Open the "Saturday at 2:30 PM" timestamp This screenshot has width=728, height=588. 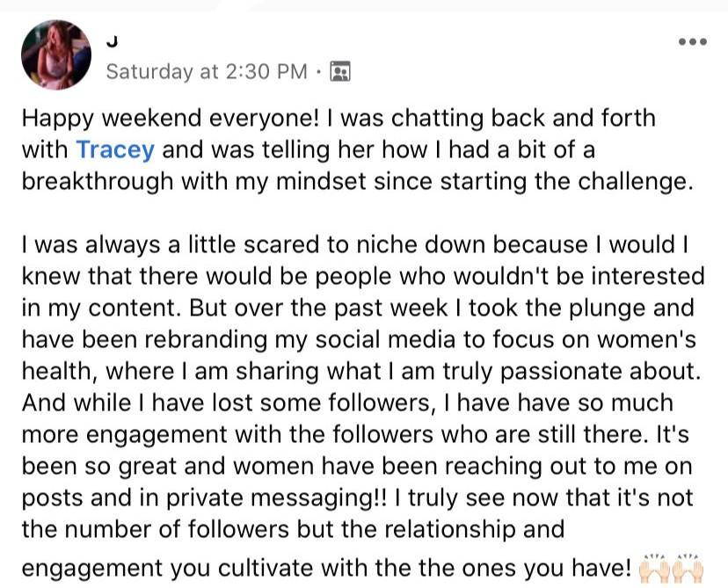(x=207, y=71)
